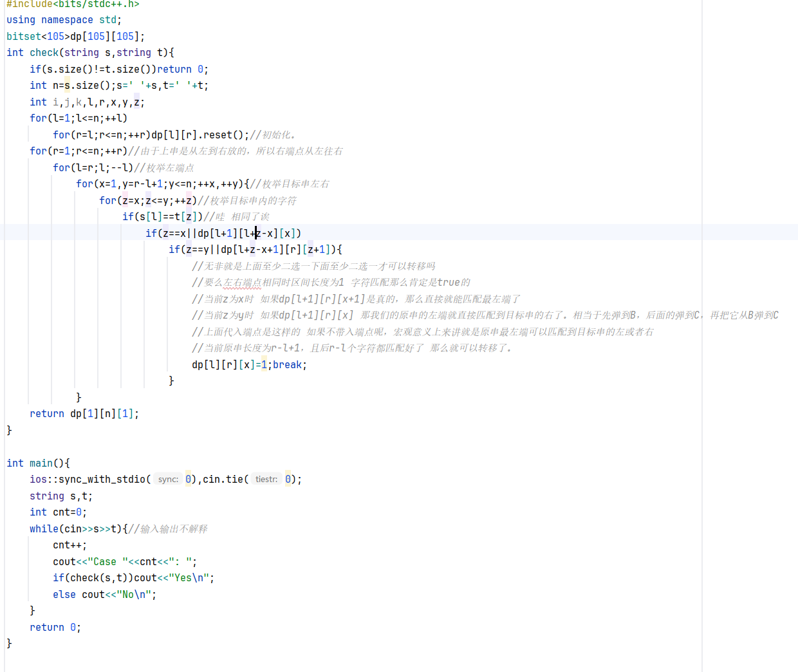Click the '输入输出不解释' comment

[174, 529]
